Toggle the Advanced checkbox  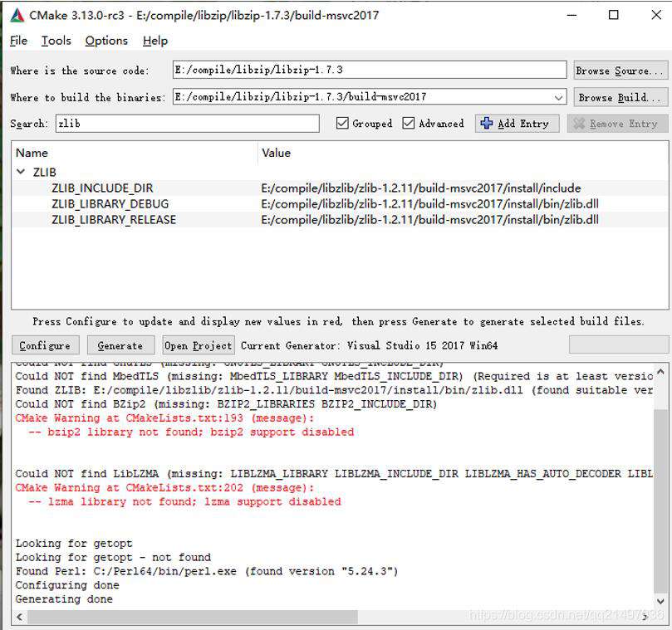409,124
